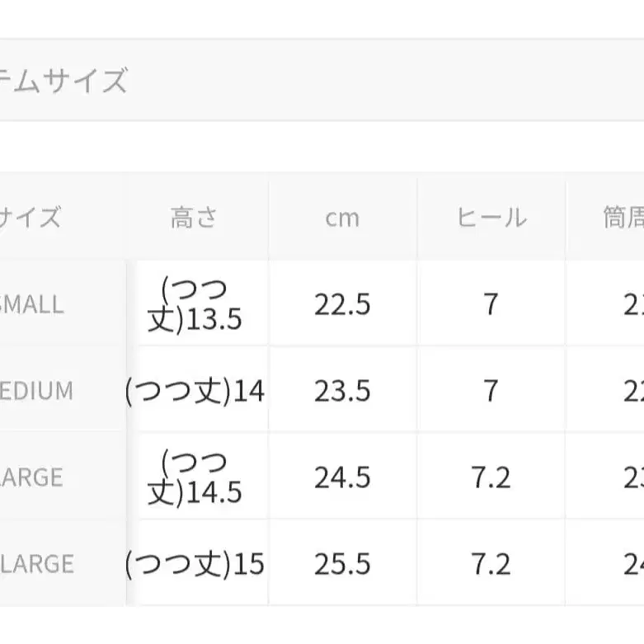Select the (つつ丈)15 height cell
644x644 pixels.
(x=195, y=564)
